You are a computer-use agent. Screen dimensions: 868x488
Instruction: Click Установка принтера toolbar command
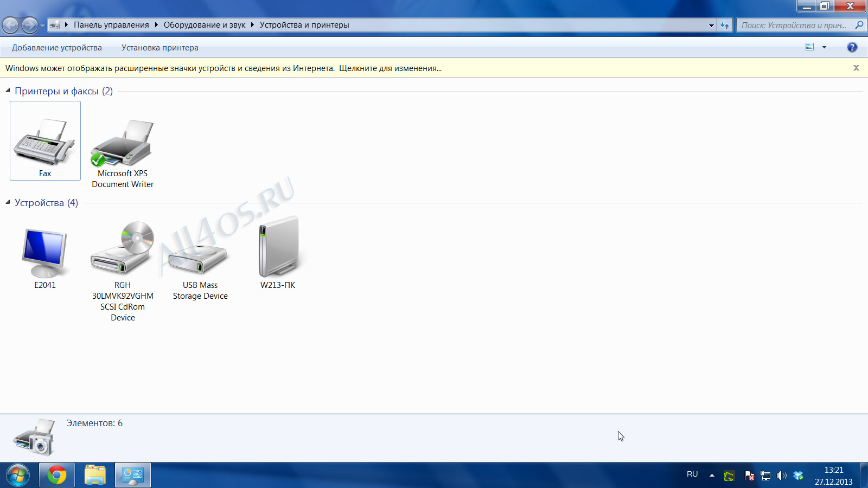160,48
